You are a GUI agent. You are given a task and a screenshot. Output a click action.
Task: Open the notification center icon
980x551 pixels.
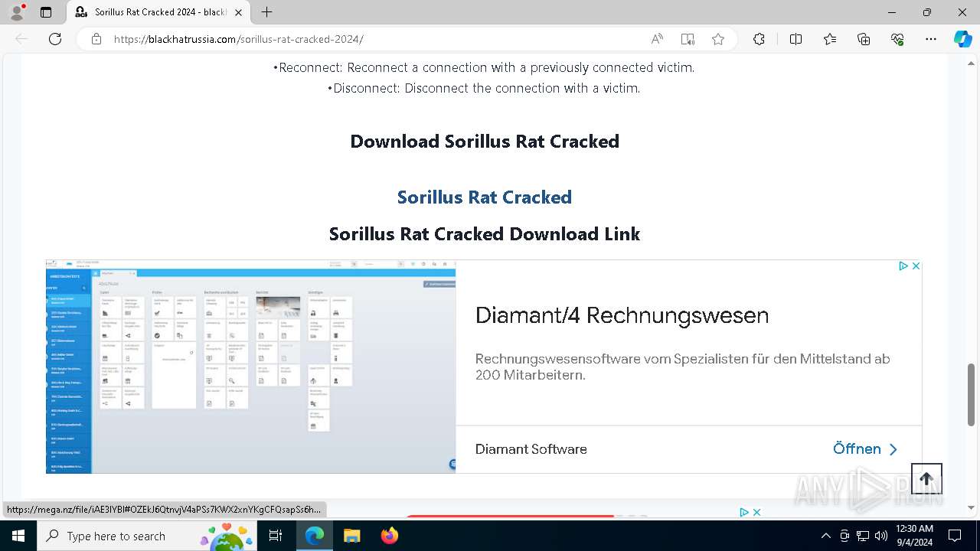click(x=955, y=536)
